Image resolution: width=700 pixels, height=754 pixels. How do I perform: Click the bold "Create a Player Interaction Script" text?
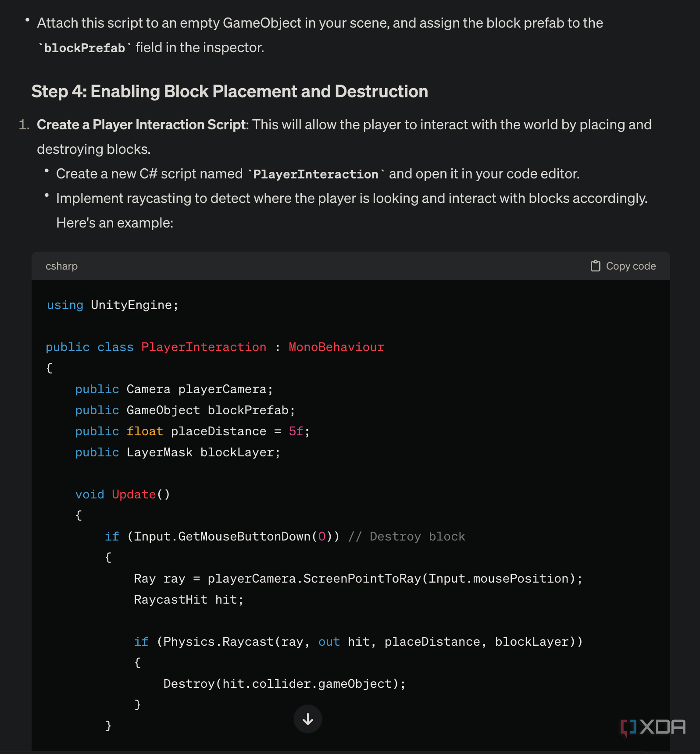coord(142,125)
